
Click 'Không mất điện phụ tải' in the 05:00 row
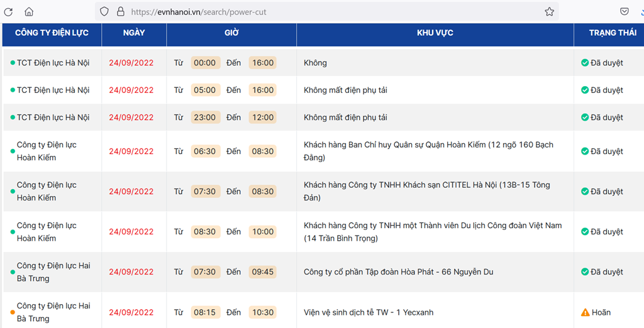coord(345,90)
